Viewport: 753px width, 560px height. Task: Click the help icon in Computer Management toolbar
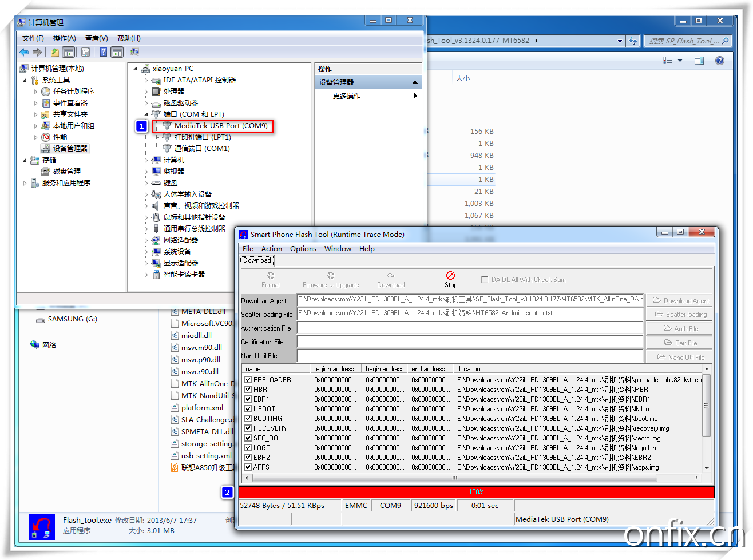pos(103,52)
